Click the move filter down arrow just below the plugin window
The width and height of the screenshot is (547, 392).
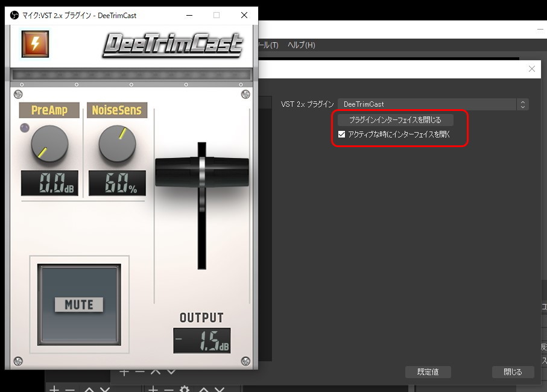click(x=171, y=371)
